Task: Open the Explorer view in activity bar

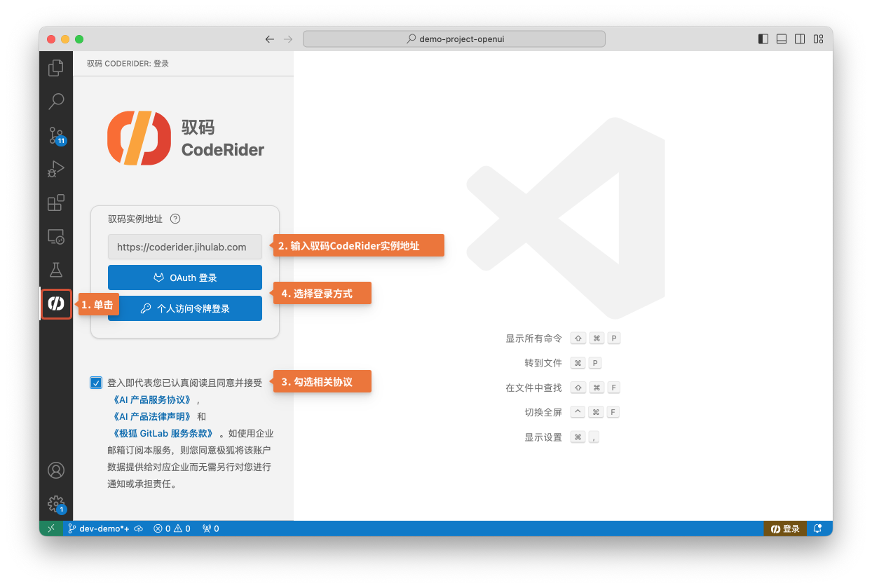Action: [x=55, y=68]
